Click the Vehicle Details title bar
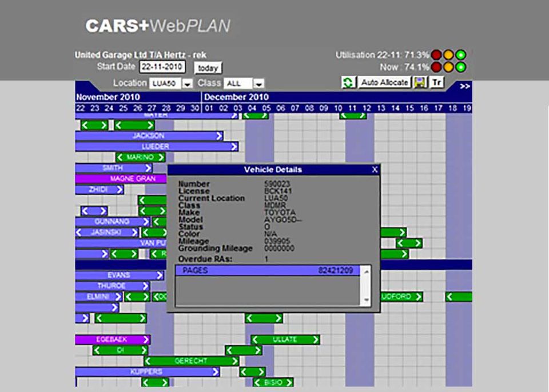The width and height of the screenshot is (549, 392). 273,170
